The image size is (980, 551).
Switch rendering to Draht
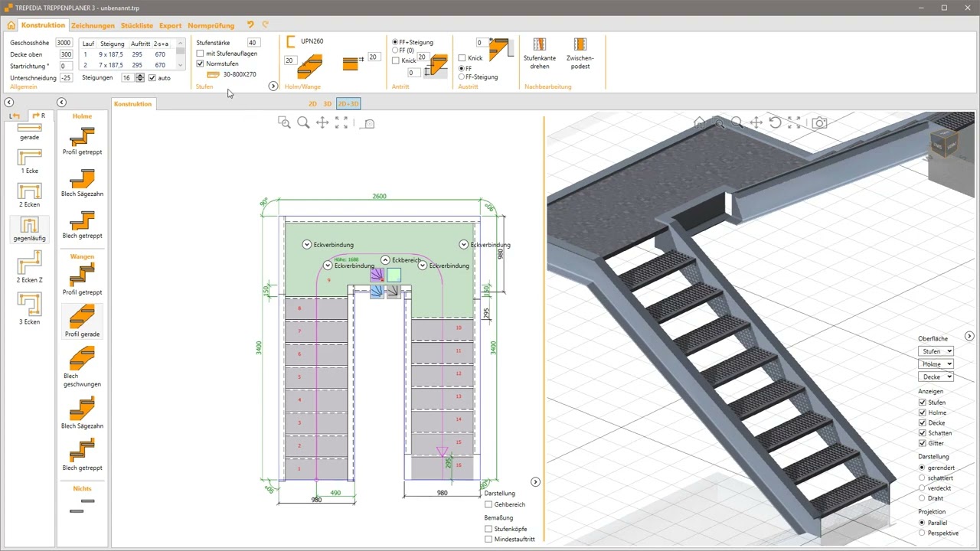[x=922, y=498]
